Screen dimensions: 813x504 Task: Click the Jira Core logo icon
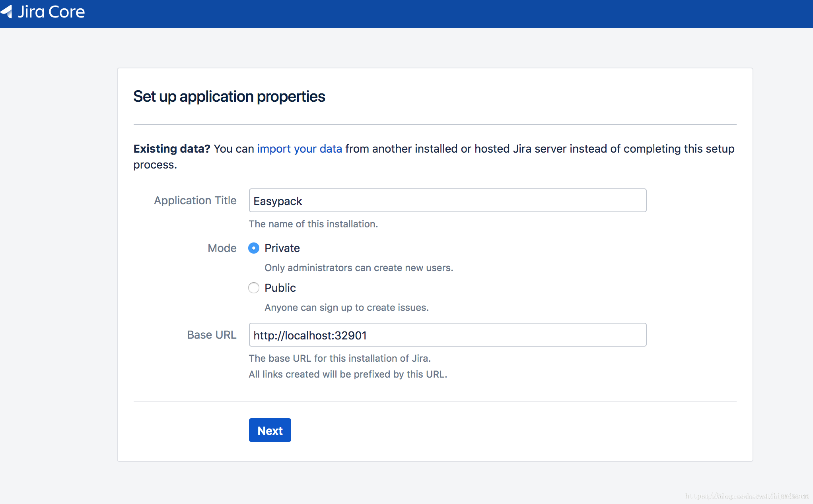[6, 12]
